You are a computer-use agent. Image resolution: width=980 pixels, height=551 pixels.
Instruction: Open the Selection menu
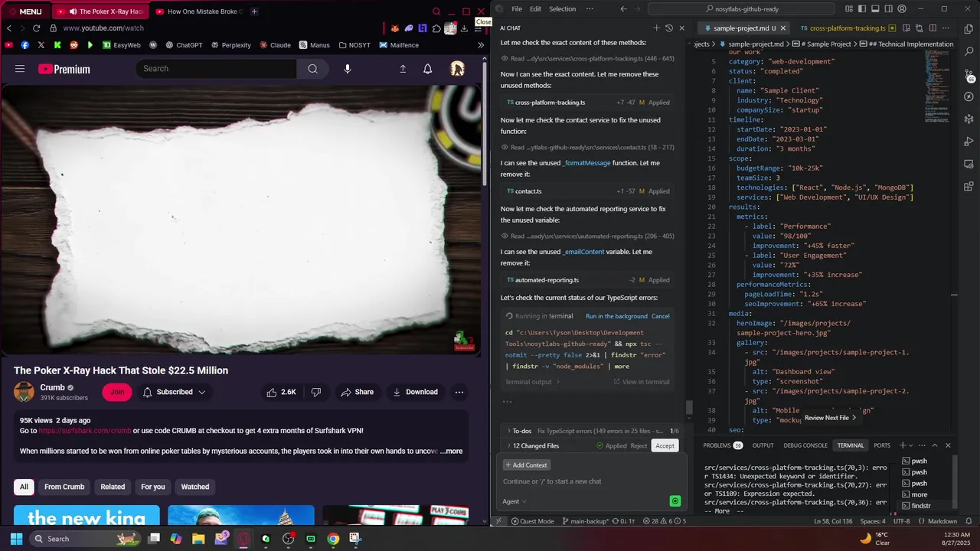pos(562,9)
